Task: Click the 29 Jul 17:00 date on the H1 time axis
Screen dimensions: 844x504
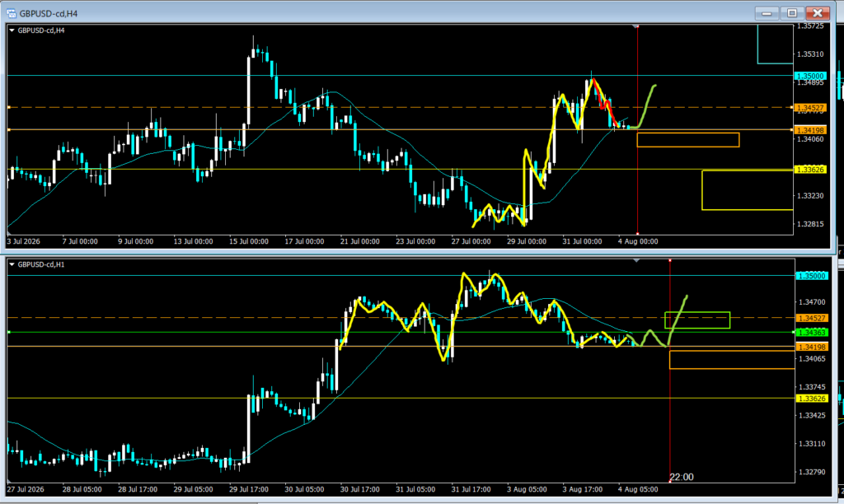Action: pos(249,489)
